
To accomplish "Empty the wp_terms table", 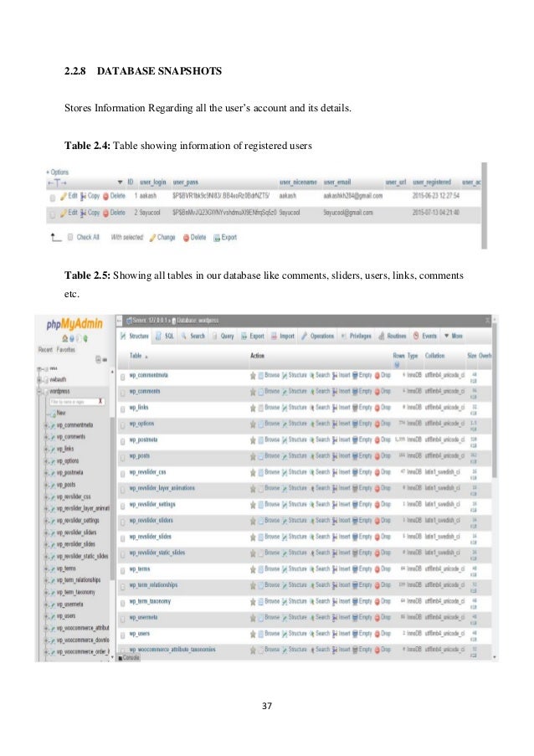I will coord(362,569).
